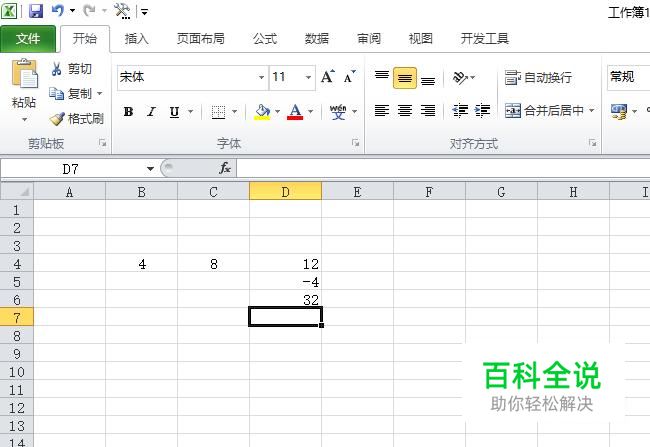Image resolution: width=650 pixels, height=447 pixels.
Task: Click the accounting number format icon
Action: [619, 112]
